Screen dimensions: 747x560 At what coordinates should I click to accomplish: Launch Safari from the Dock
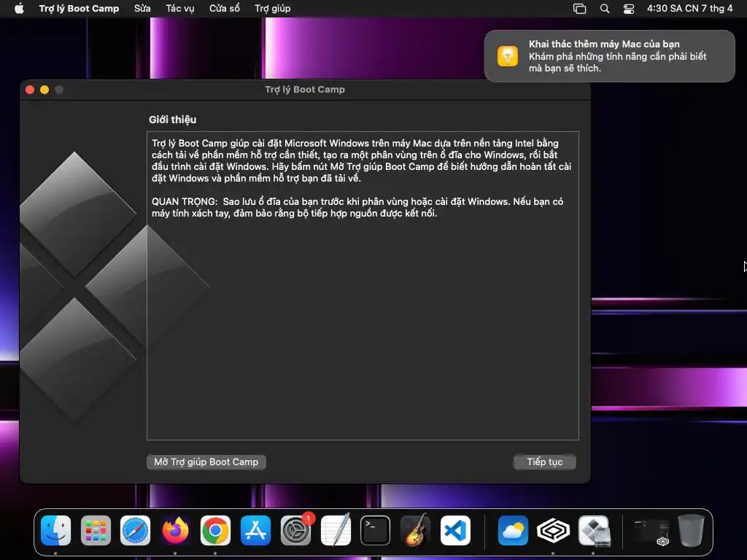click(135, 531)
